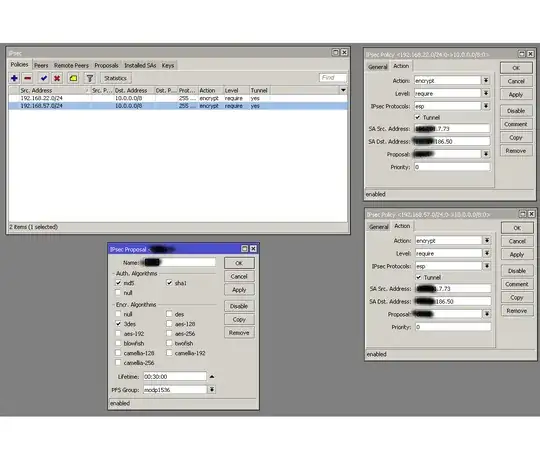Click Comment in 192.168.22.0/24 policy window

pyautogui.click(x=516, y=124)
